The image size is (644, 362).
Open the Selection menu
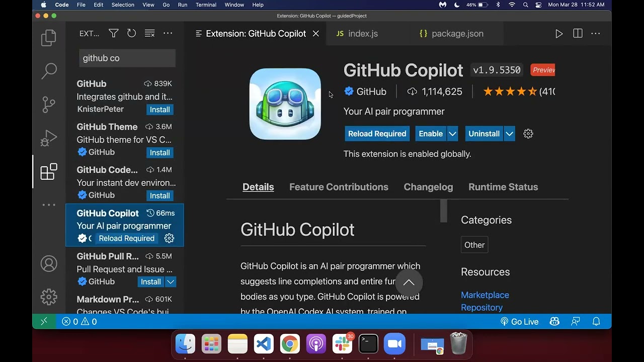tap(123, 5)
